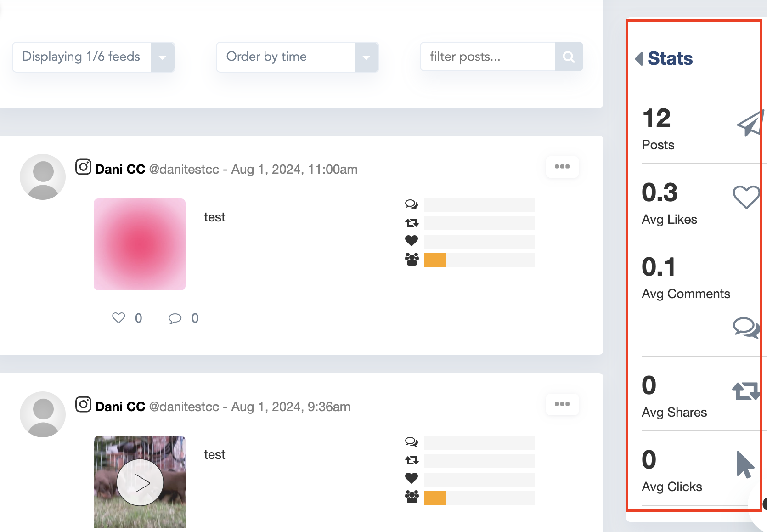Screen dimensions: 767x532
Task: Play the video in the 9:36am post
Action: tap(140, 482)
